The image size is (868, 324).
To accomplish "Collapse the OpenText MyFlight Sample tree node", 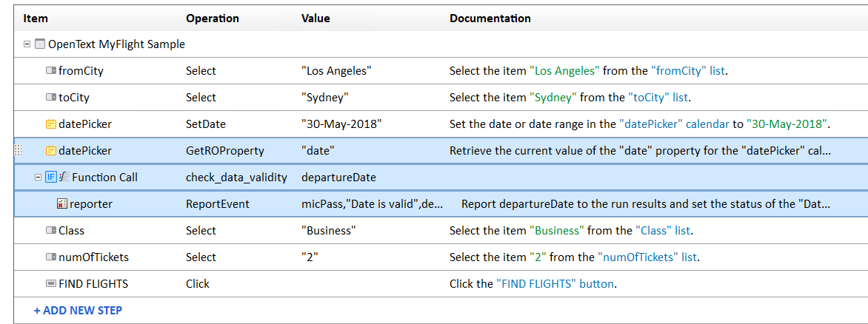I will 27,44.
